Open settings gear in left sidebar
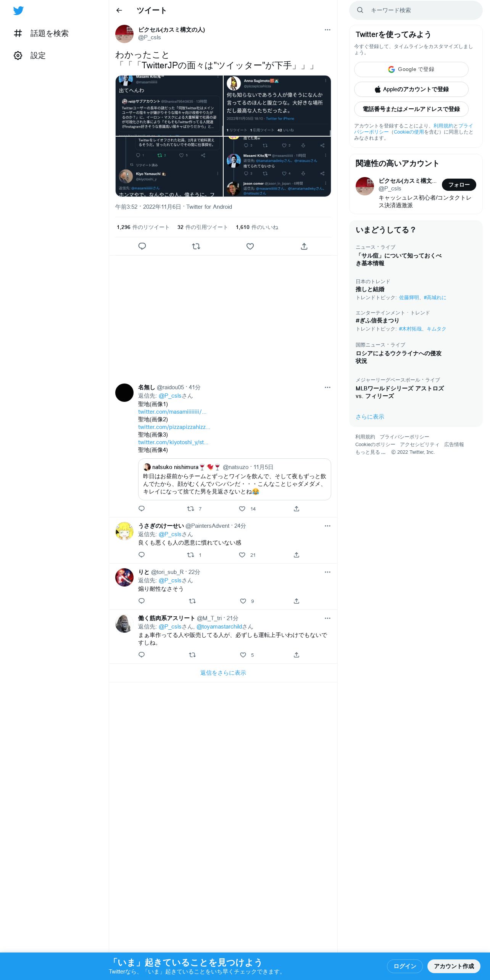This screenshot has width=490, height=980. pos(18,55)
